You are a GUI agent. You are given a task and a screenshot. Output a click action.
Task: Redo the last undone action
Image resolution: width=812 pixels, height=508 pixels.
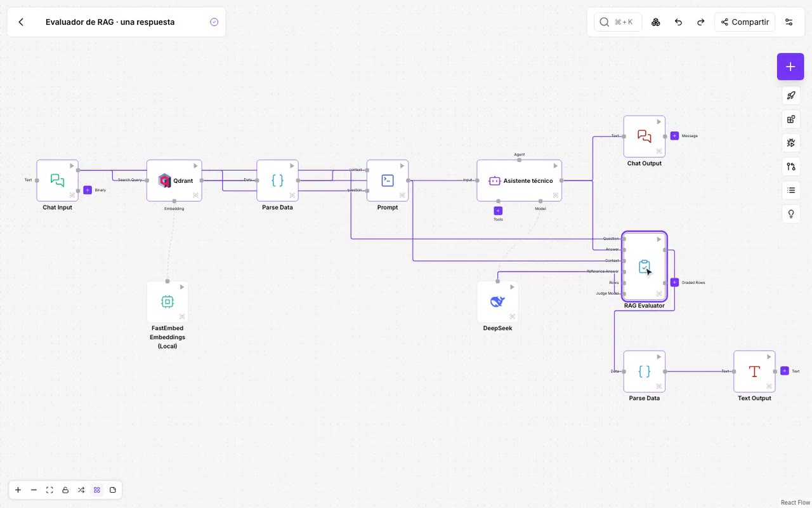(701, 22)
